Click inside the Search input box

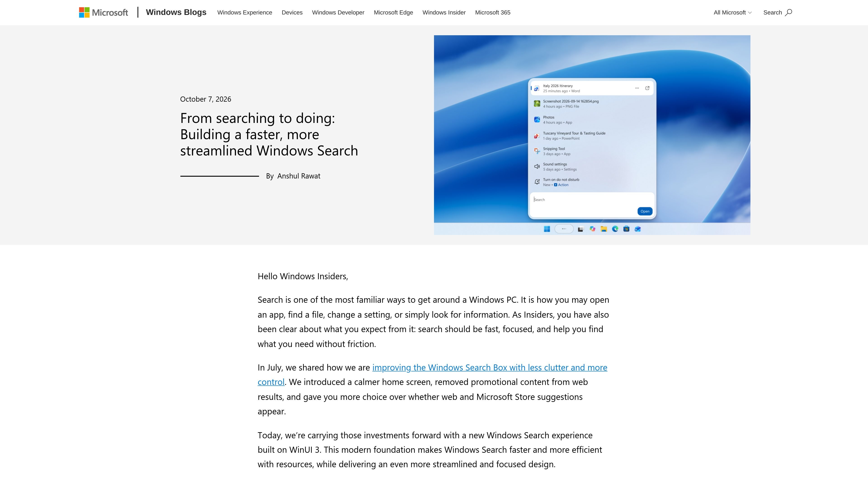point(592,205)
